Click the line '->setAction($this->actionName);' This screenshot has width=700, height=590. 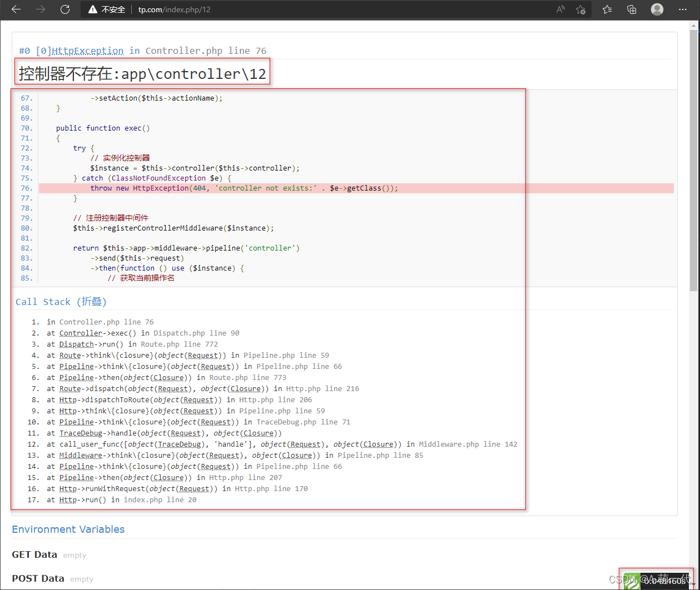coord(156,98)
